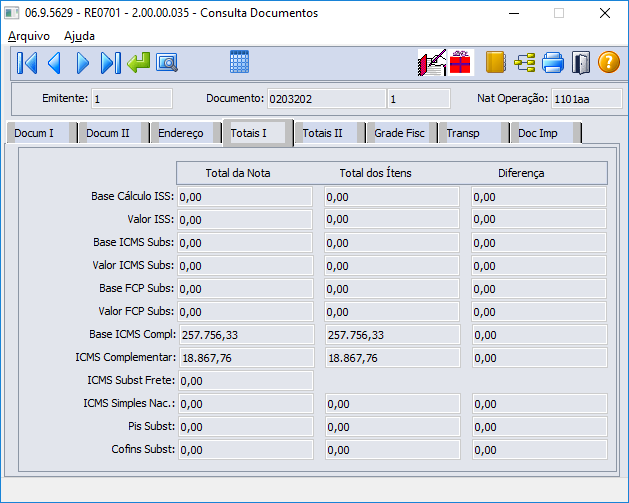Go to next record arrow
The height and width of the screenshot is (503, 629).
(x=83, y=63)
